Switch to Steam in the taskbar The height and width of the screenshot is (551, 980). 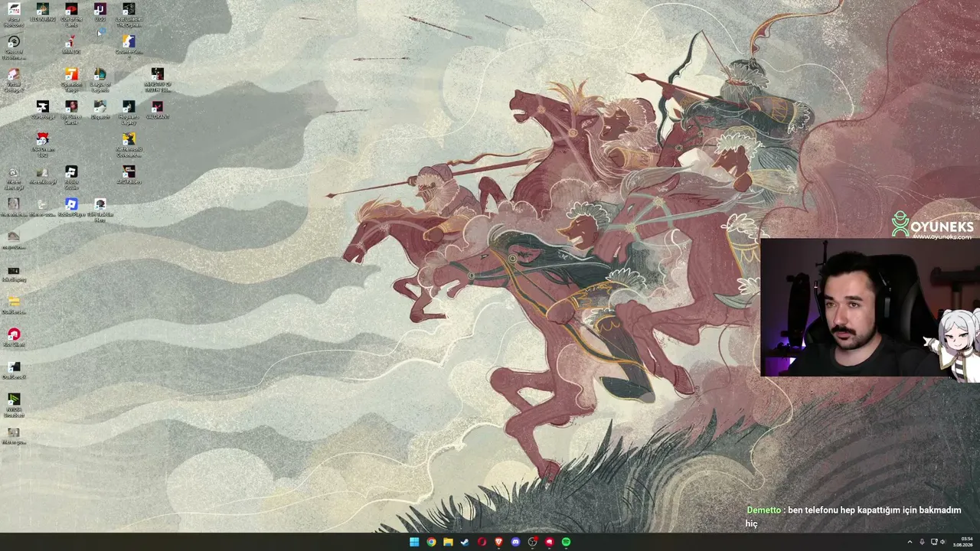pos(465,542)
